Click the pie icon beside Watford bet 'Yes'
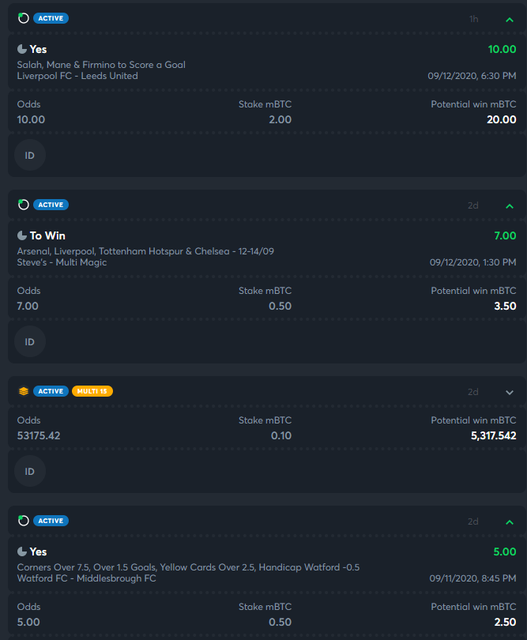Viewport: 527px width, 640px height. point(22,552)
